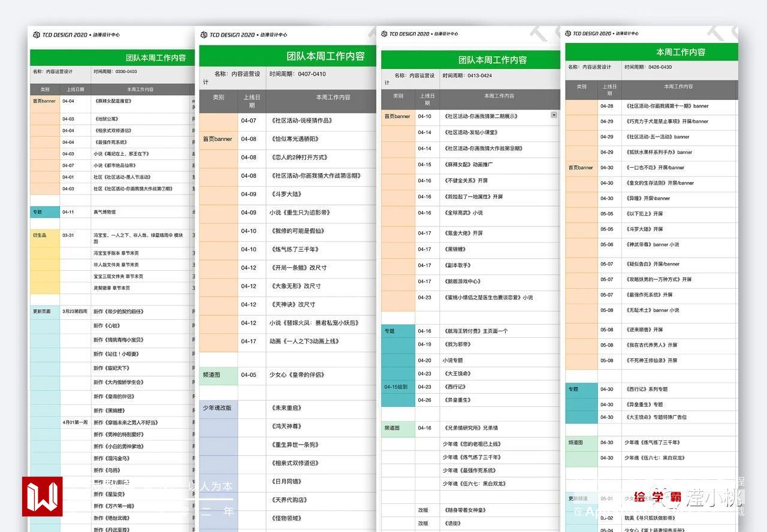This screenshot has height=532, width=767.
Task: Click the 《社区活动-五一活动》banner cell
Action: (680, 137)
